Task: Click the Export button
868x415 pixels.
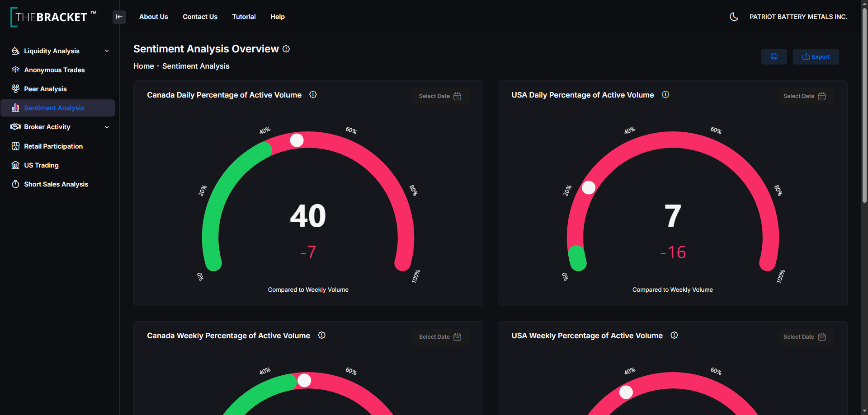Action: (x=816, y=57)
